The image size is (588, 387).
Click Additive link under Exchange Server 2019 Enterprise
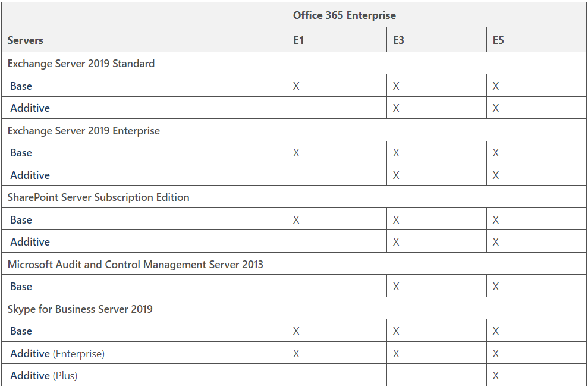tap(30, 175)
